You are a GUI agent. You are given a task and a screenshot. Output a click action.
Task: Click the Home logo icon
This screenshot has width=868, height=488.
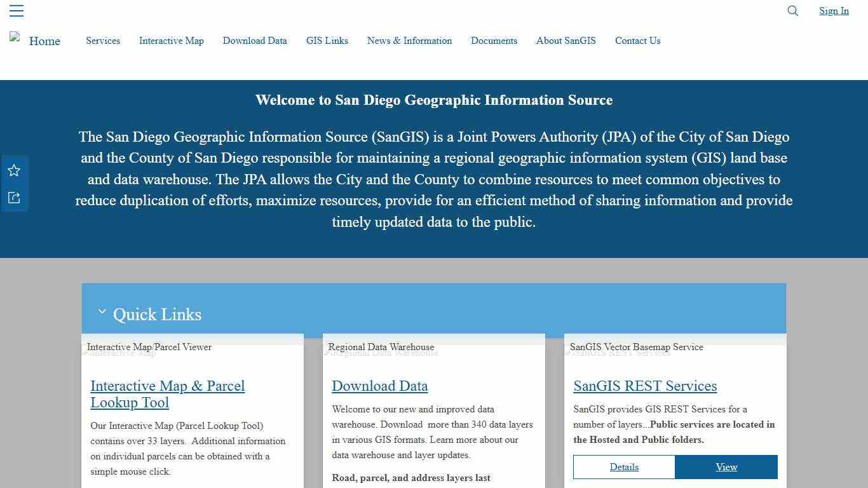(x=16, y=38)
